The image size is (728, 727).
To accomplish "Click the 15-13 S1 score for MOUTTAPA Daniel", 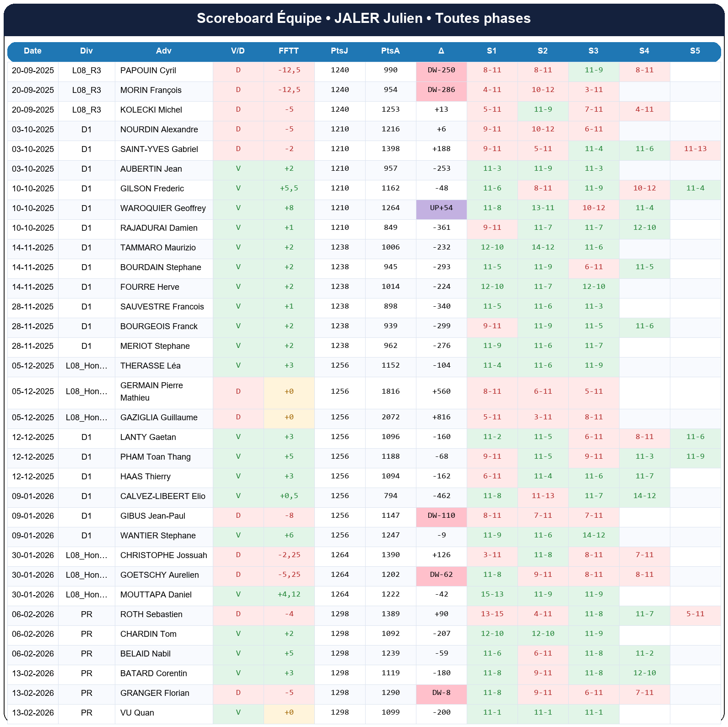I will click(492, 594).
